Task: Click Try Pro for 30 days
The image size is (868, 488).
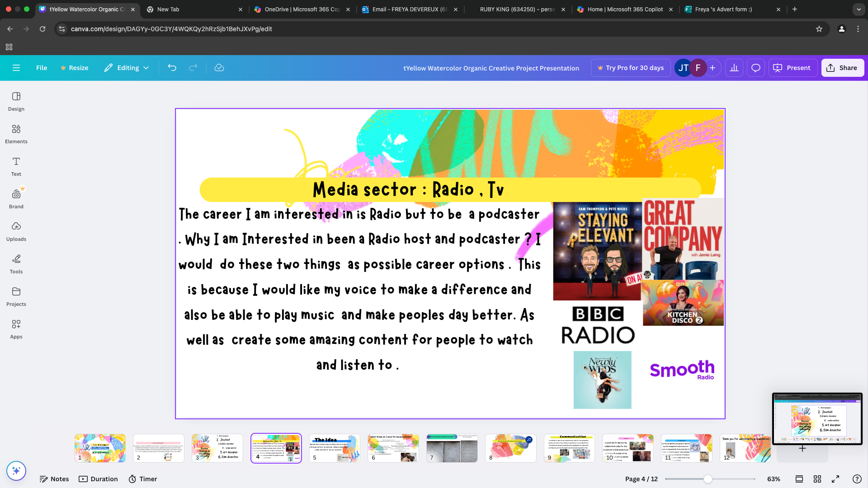Action: coord(631,68)
